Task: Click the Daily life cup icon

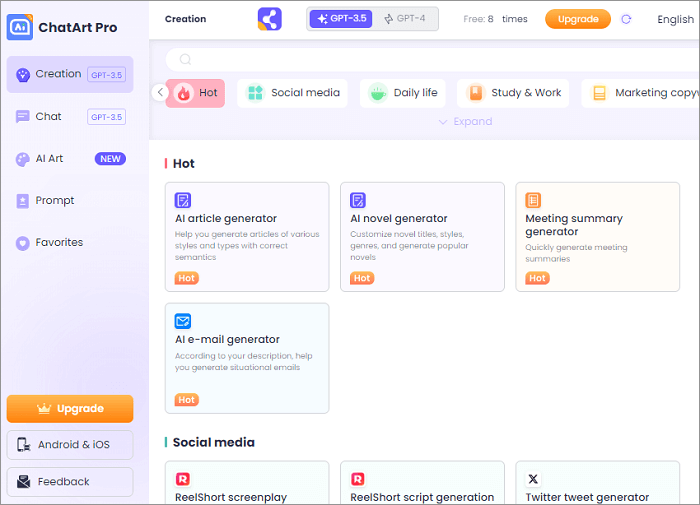Action: (378, 93)
